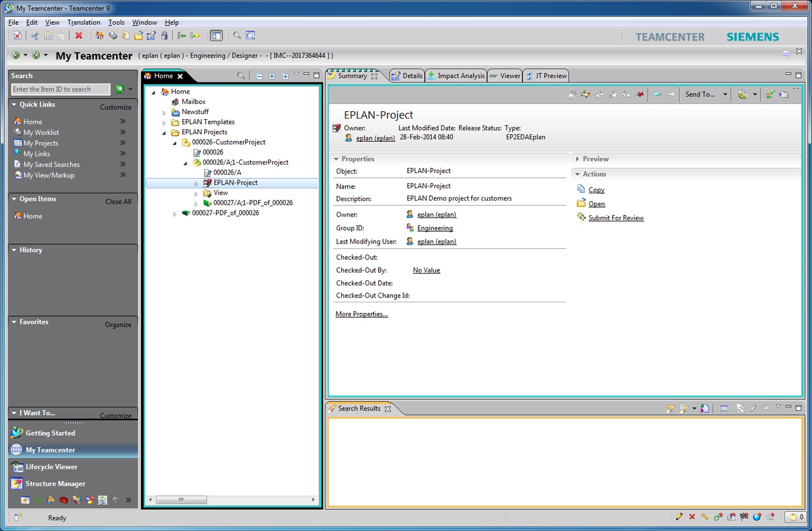Click the padlock icon in the toolbar
Image resolution: width=812 pixels, height=531 pixels.
[x=165, y=36]
